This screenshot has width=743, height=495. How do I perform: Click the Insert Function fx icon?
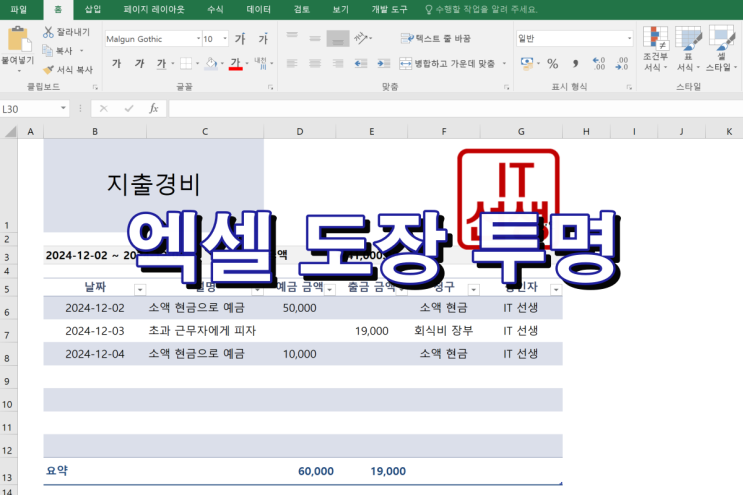(153, 108)
